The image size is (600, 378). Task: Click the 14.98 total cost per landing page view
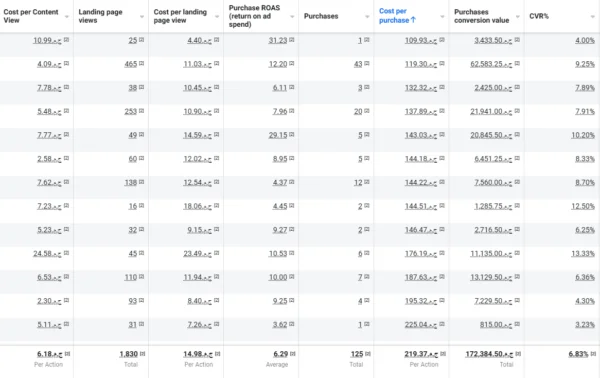coord(198,354)
